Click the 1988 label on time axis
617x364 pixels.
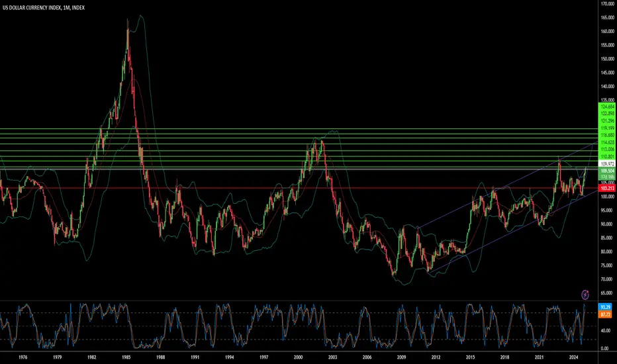(x=161, y=357)
